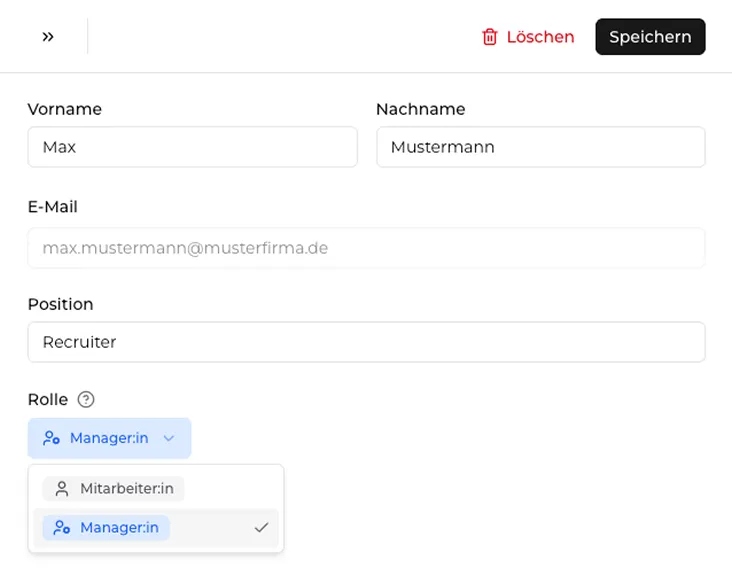732x572 pixels.
Task: Choose the Manager:in option in the list
Action: click(x=119, y=528)
